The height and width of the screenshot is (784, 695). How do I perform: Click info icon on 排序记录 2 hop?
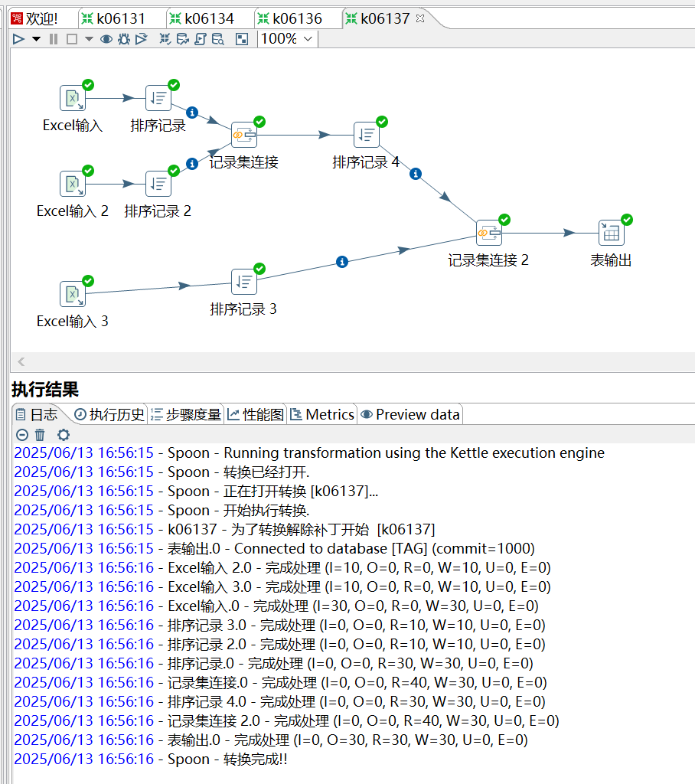[x=192, y=164]
